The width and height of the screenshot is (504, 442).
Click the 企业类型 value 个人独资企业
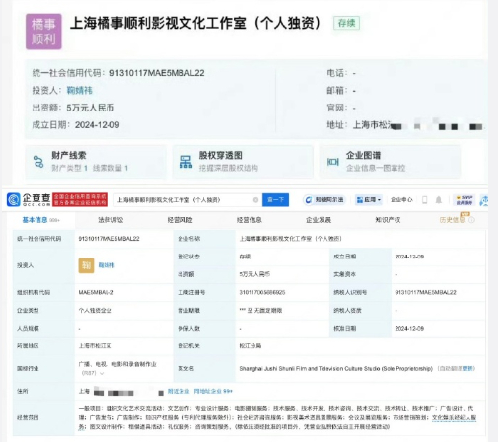point(95,311)
